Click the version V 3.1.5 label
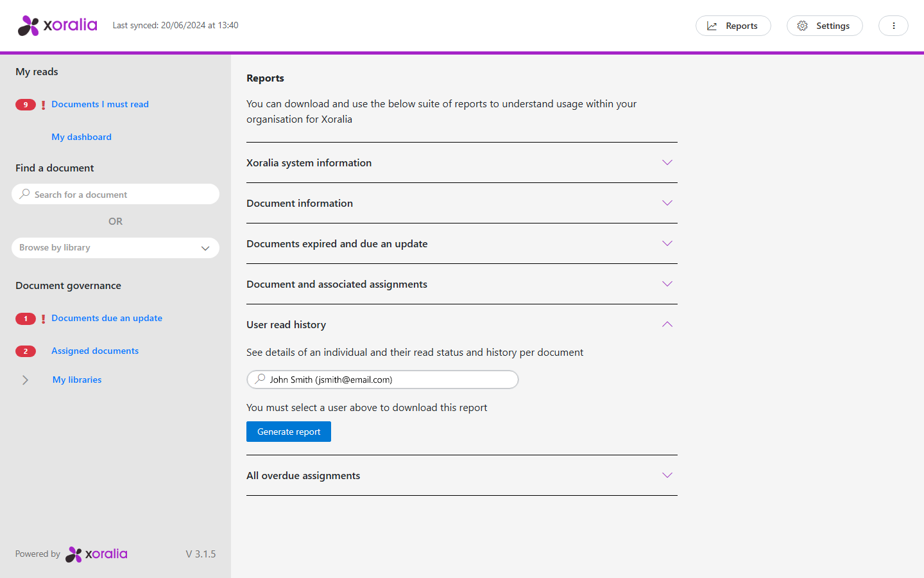924x578 pixels. click(x=201, y=554)
